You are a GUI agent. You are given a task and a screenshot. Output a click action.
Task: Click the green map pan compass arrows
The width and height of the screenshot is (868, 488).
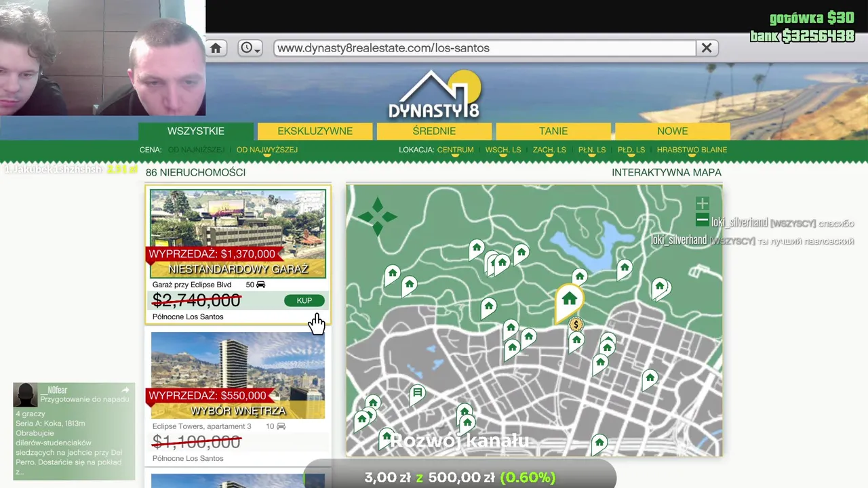tap(378, 217)
